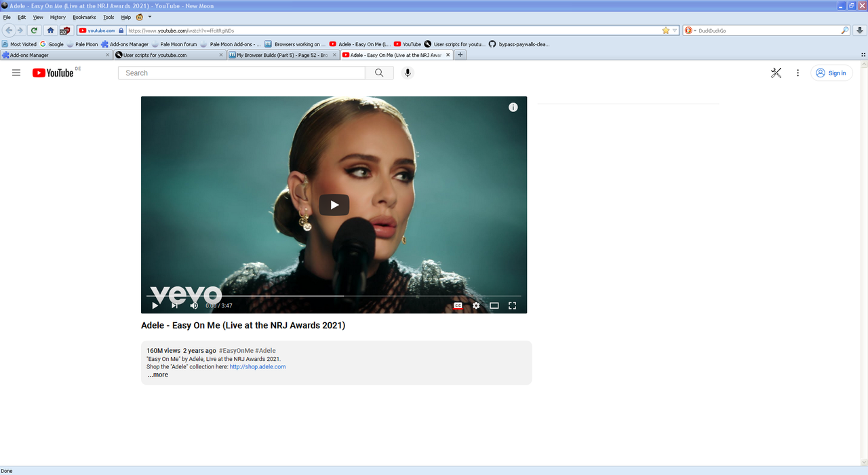Go forward with the browser forward arrow
Image resolution: width=868 pixels, height=475 pixels.
20,31
